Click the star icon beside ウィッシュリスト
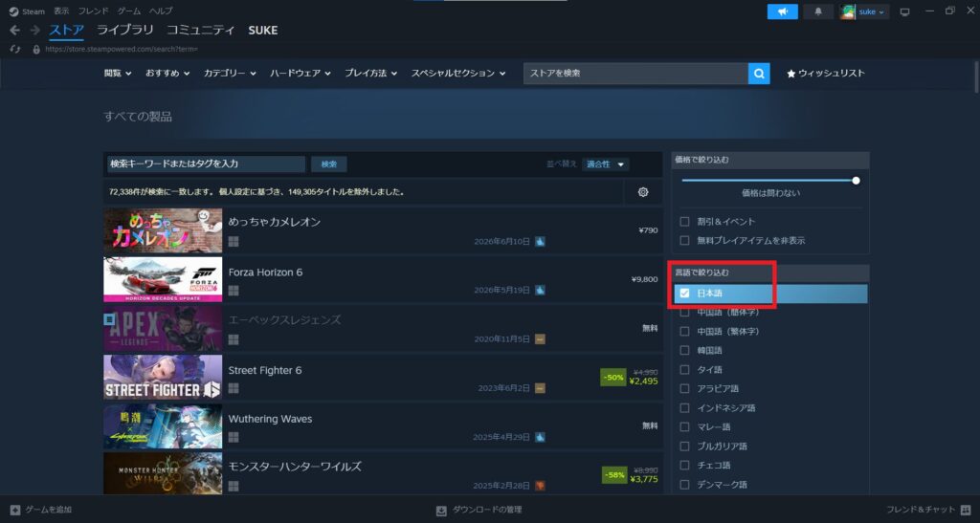Image resolution: width=980 pixels, height=523 pixels. (x=791, y=74)
